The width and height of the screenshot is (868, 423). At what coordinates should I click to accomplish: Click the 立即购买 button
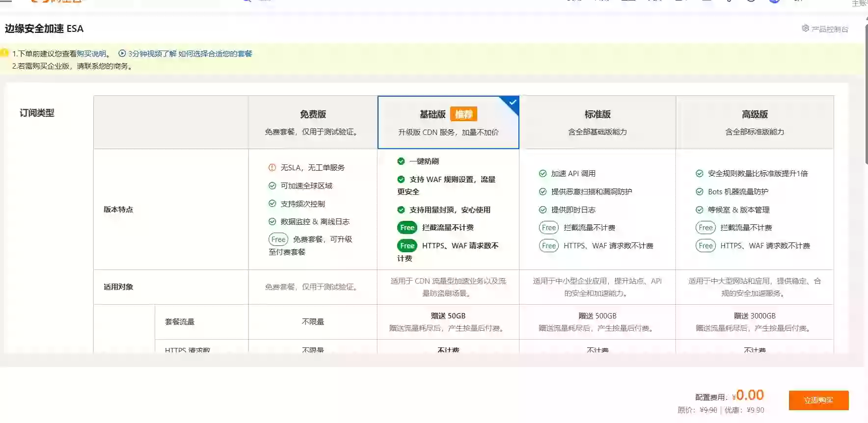818,400
